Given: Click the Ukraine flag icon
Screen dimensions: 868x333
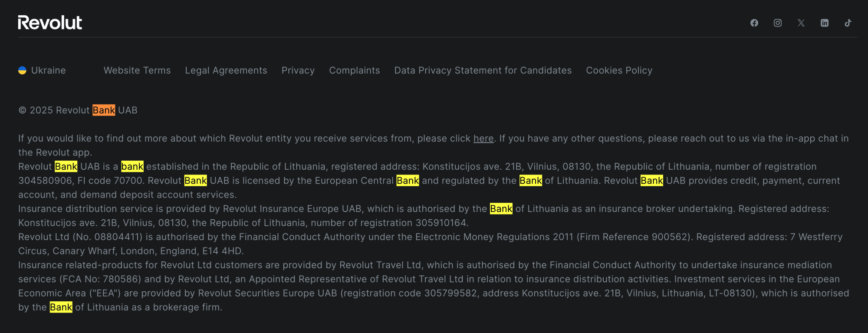Looking at the screenshot, I should tap(23, 70).
